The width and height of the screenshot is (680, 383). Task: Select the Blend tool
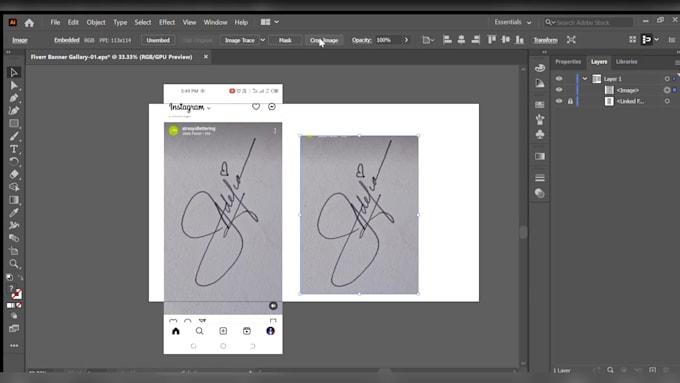[x=14, y=238]
